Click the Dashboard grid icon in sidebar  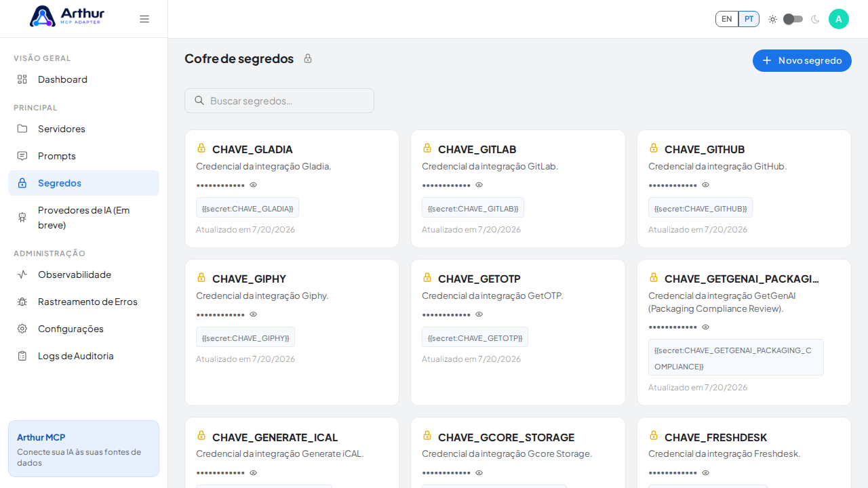coord(22,79)
